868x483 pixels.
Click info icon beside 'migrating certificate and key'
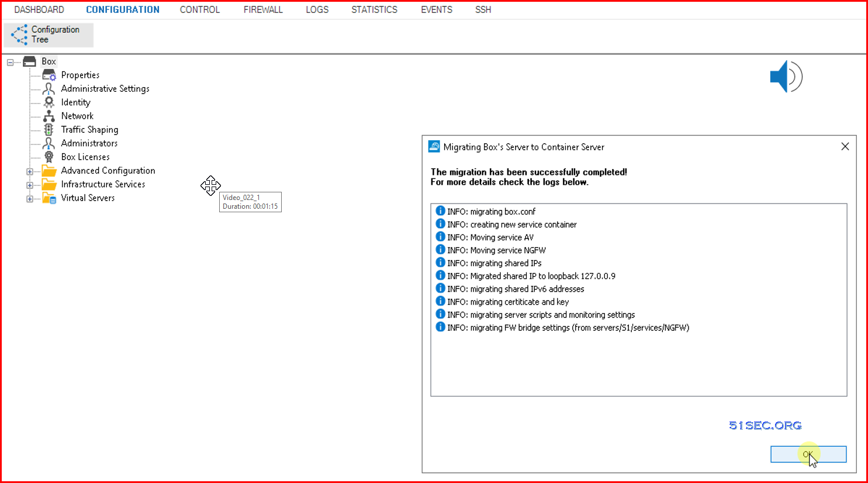click(440, 301)
